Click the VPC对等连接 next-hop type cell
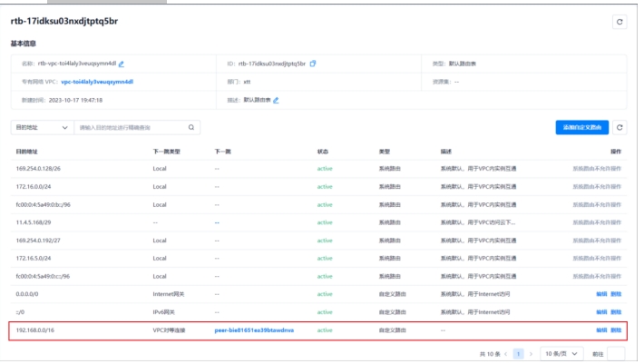Screen dimensions: 644x364 (x=169, y=330)
